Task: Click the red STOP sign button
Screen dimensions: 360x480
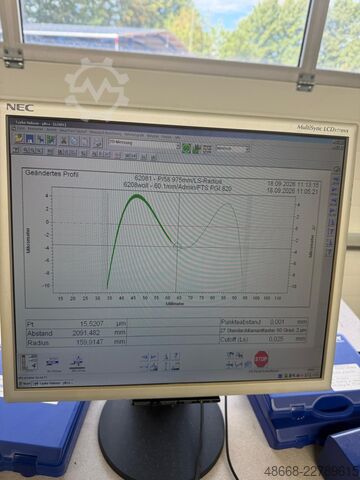Action: coord(261,359)
